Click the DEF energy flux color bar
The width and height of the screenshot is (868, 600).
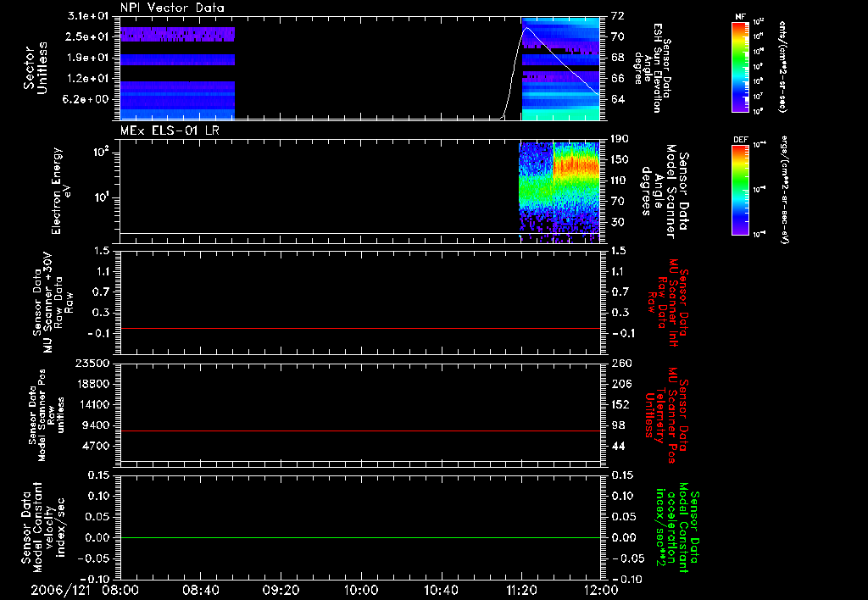[x=740, y=190]
